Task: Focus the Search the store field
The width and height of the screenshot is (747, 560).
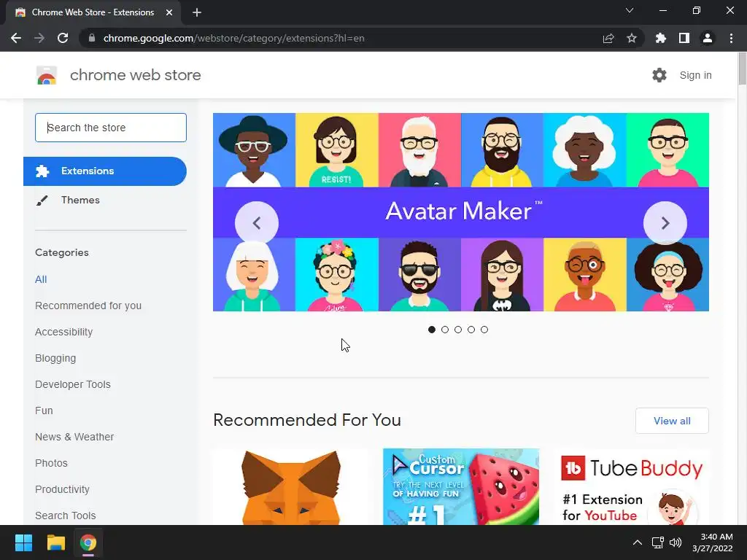Action: pos(111,128)
